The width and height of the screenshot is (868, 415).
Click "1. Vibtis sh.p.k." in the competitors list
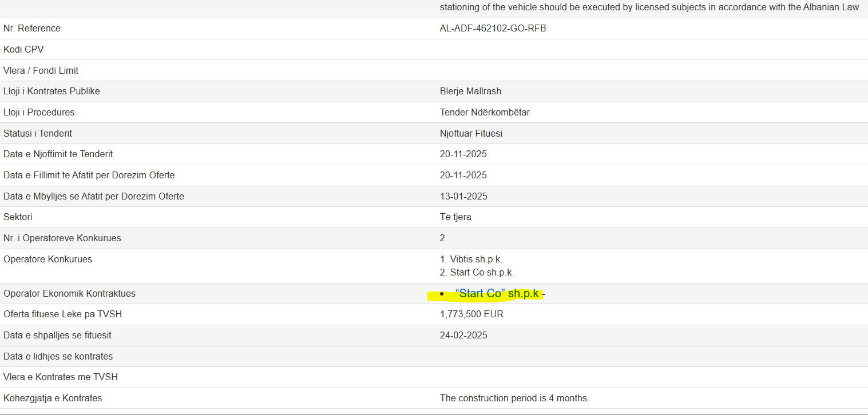click(x=471, y=260)
